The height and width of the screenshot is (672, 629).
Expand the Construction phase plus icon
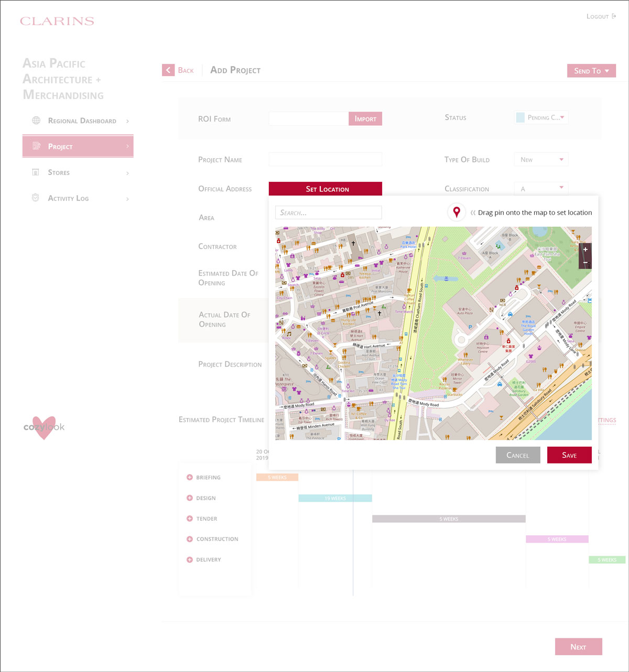pyautogui.click(x=190, y=539)
